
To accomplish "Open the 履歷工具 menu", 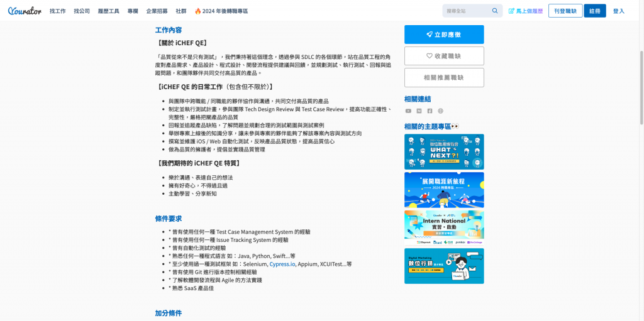I will click(108, 11).
